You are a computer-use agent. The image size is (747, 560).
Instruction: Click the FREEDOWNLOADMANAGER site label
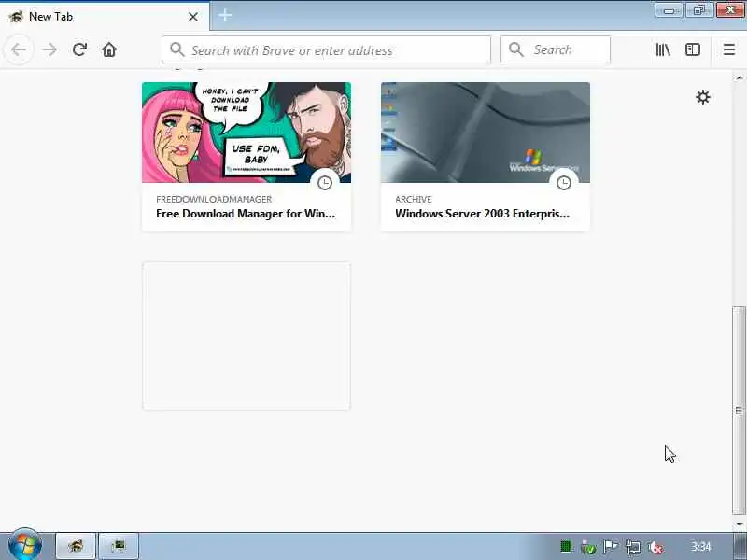point(214,199)
